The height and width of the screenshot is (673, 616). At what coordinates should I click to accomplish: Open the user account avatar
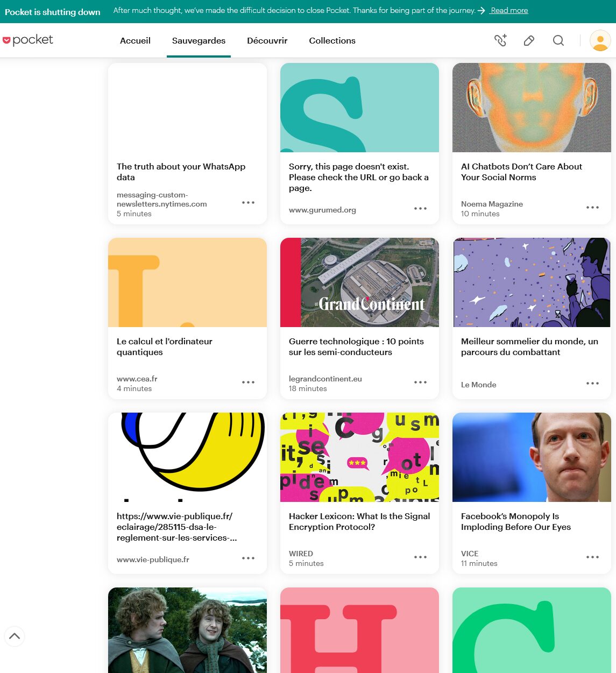pyautogui.click(x=600, y=40)
